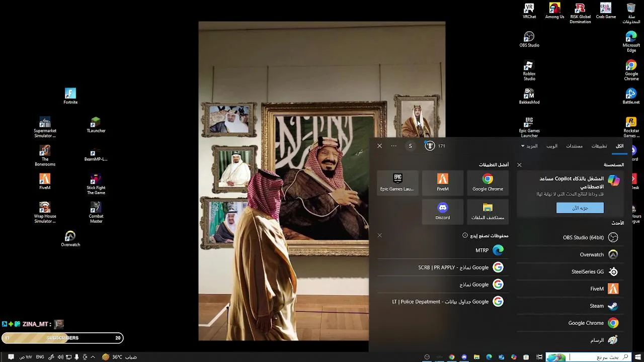Open the weather widget showing 36°C

[x=119, y=357]
